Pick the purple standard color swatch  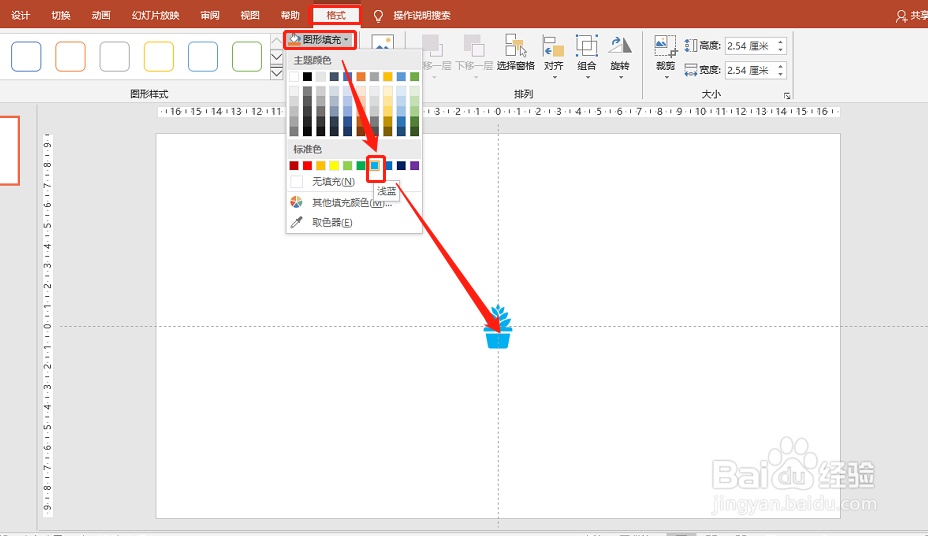(414, 166)
